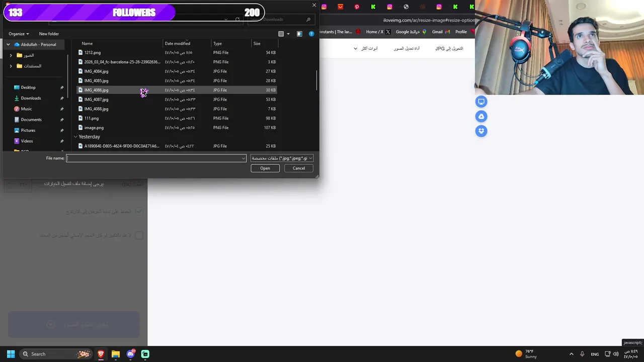Open the view options dropdown arrow
The image size is (644, 362).
(288, 34)
